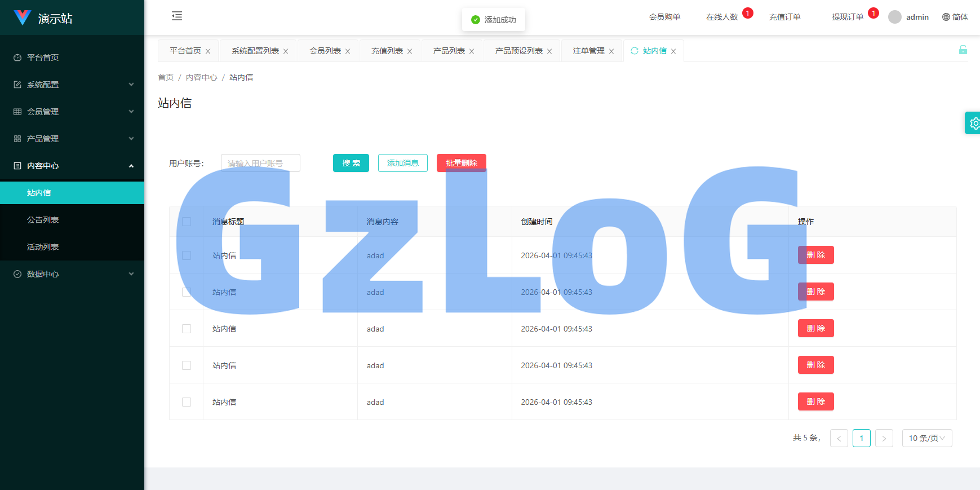Click the globe language icon
980x490 pixels.
946,17
